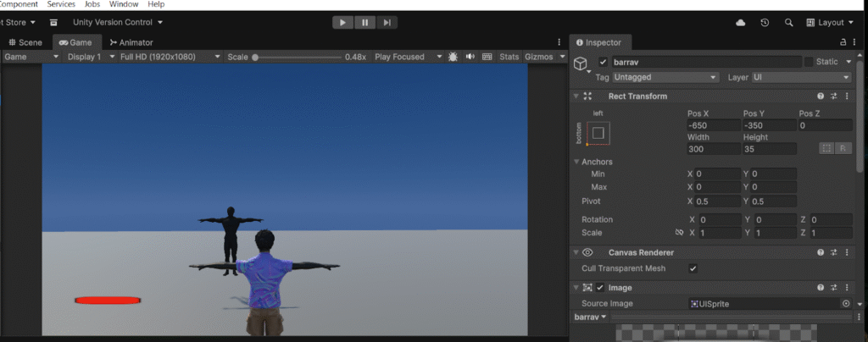Open the Layer dropdown showing UI
This screenshot has height=342, width=868.
tap(801, 77)
